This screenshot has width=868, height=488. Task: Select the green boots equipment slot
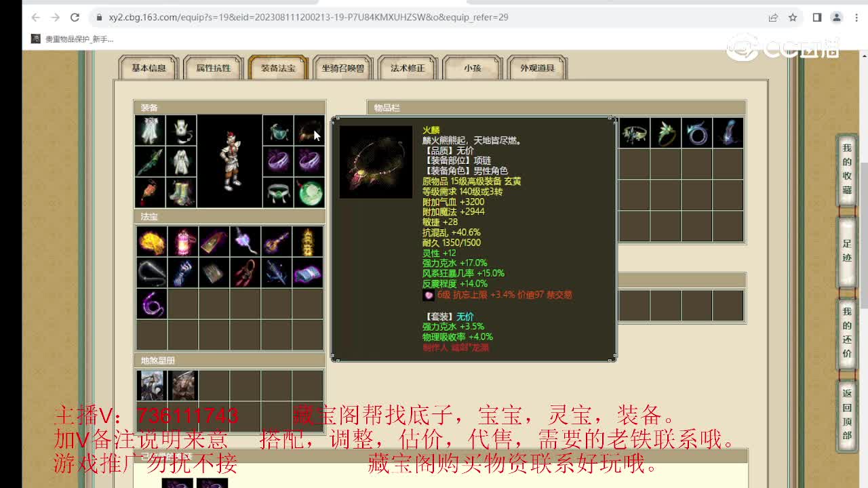[x=181, y=192]
